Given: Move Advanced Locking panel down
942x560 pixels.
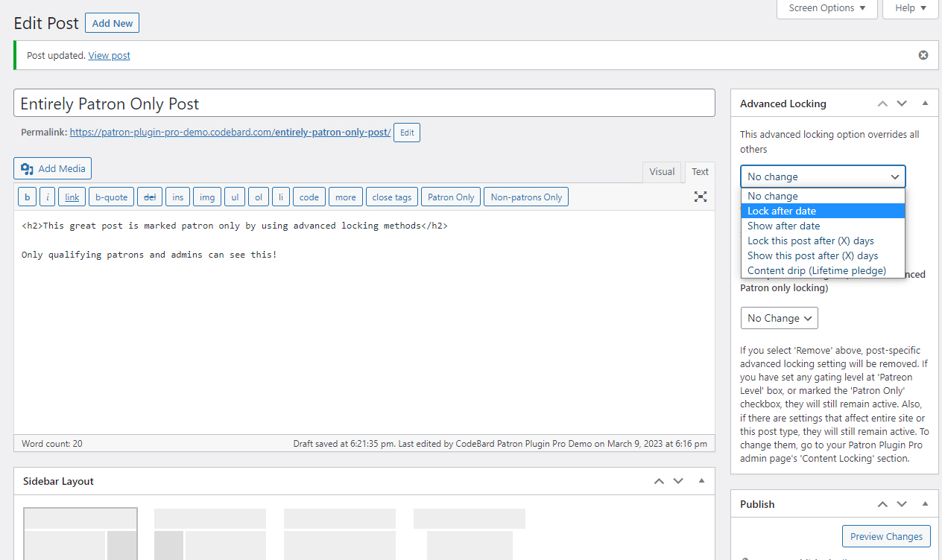Looking at the screenshot, I should click(902, 104).
